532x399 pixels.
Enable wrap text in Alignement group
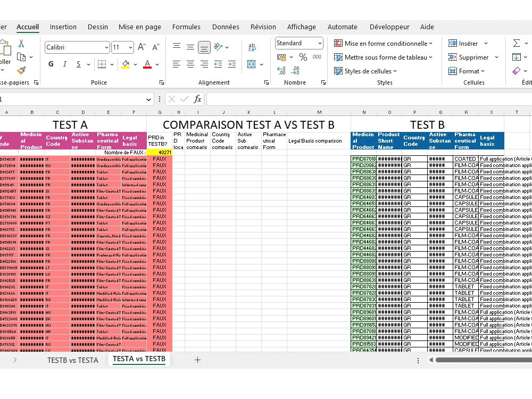pyautogui.click(x=251, y=47)
